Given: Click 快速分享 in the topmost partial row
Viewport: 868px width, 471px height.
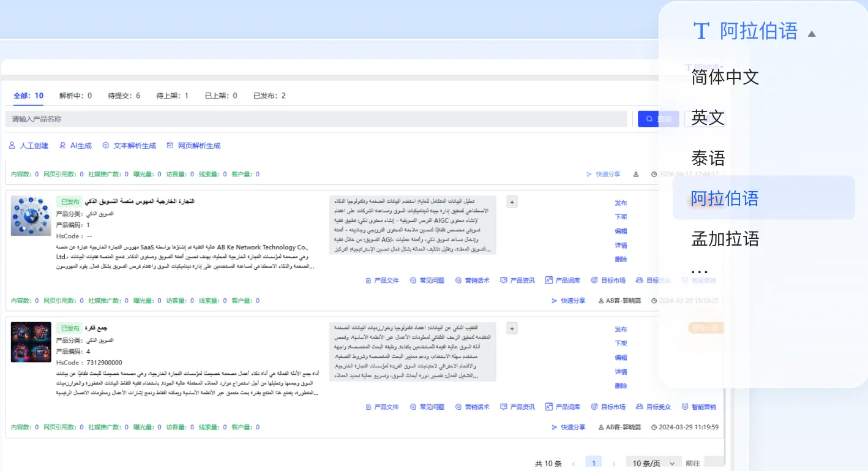Looking at the screenshot, I should tap(604, 175).
